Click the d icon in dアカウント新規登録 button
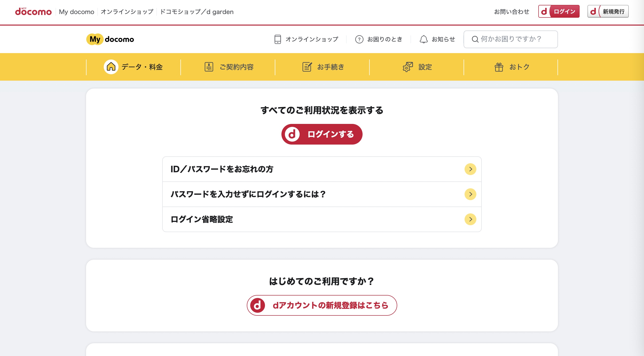The height and width of the screenshot is (356, 644). point(258,305)
